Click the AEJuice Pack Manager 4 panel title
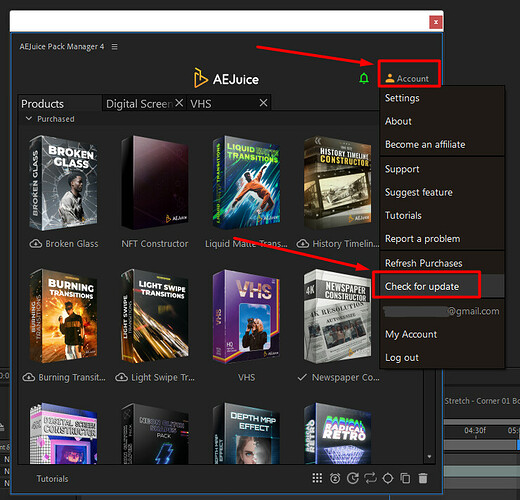This screenshot has width=520, height=500. (x=62, y=46)
